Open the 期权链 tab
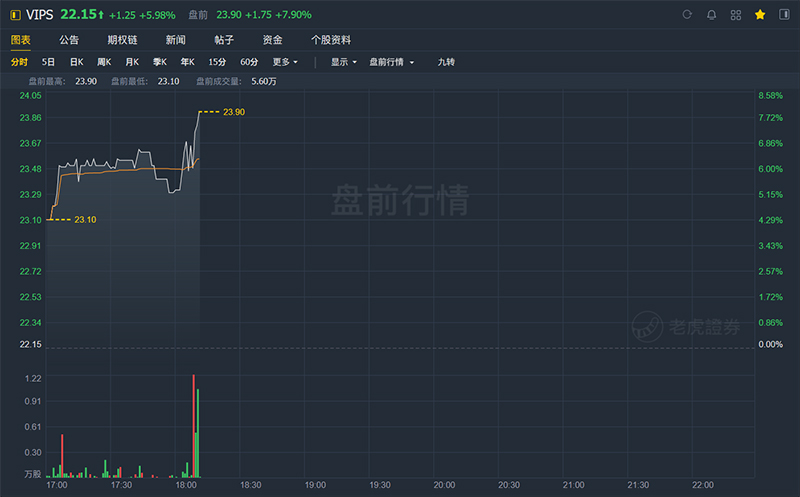Image resolution: width=800 pixels, height=497 pixels. coord(122,40)
